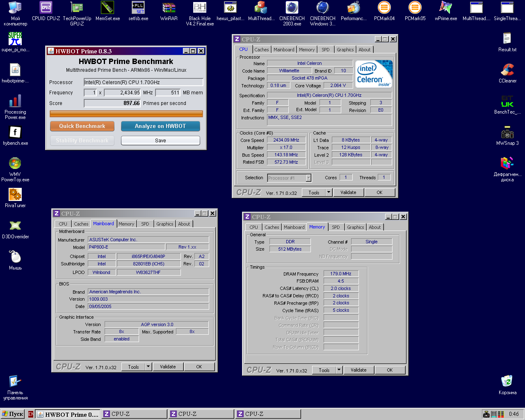
Task: Open SPD tab in Mainboard CPU-Z window
Action: pos(145,224)
